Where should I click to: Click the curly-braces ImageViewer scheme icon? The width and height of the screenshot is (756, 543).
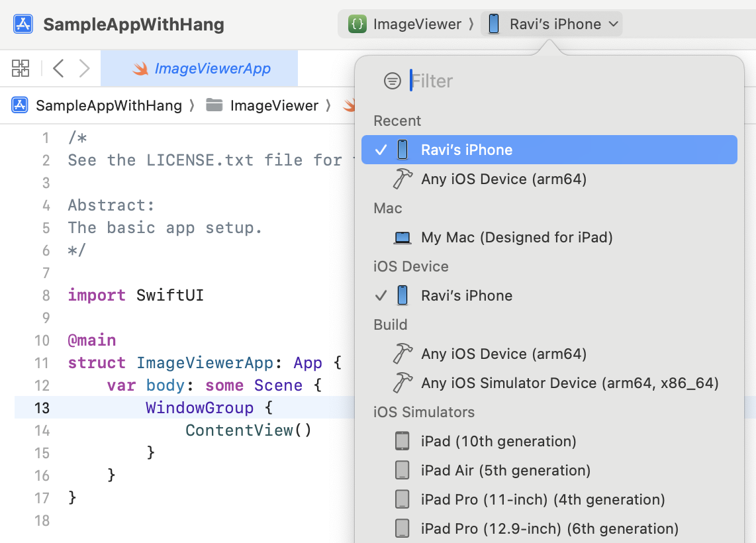pos(357,23)
